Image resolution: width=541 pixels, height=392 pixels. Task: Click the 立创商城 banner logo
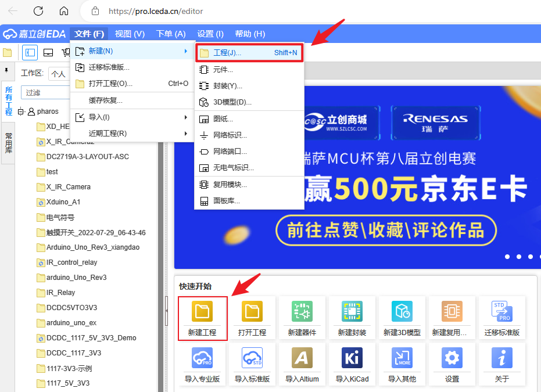coord(335,123)
